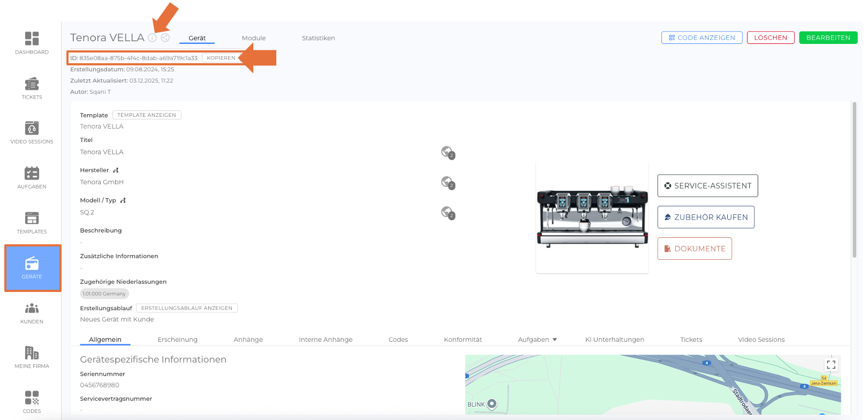The image size is (868, 420).
Task: Click translation globe icon for Titel
Action: click(447, 152)
